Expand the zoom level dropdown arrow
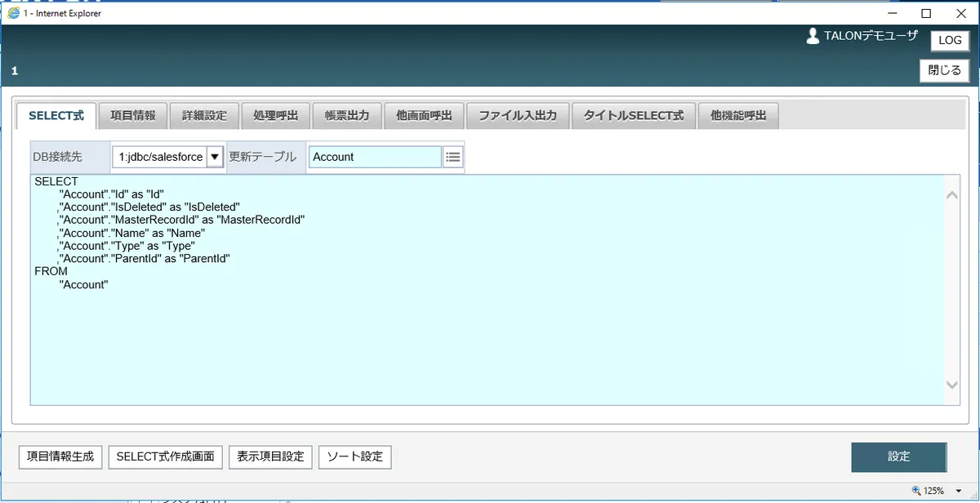980x503 pixels. click(958, 491)
